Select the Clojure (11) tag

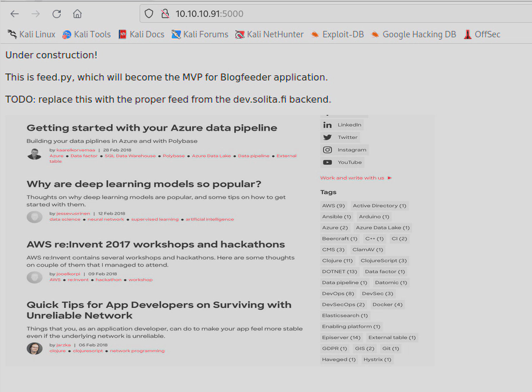point(338,261)
